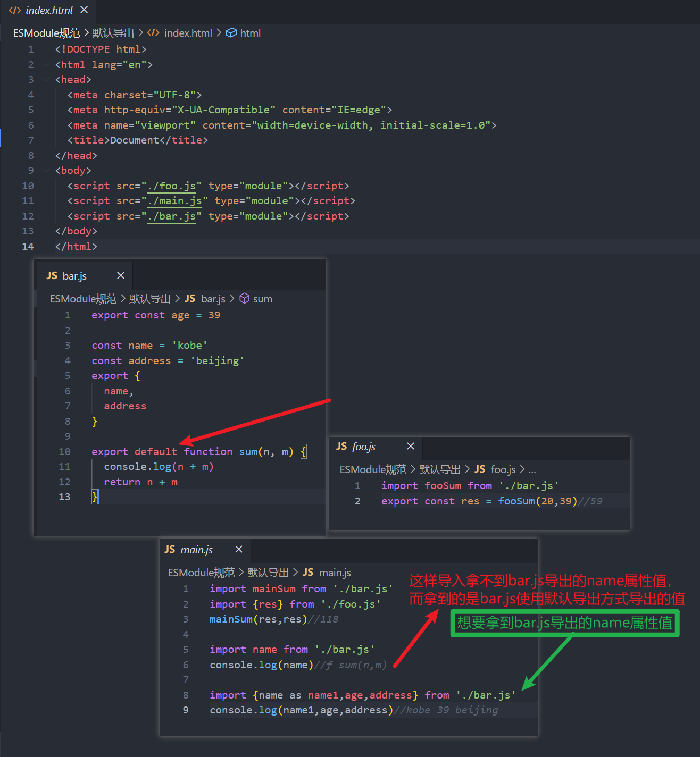Click the JS file icon on foo.js tab
The height and width of the screenshot is (757, 700).
coord(341,447)
